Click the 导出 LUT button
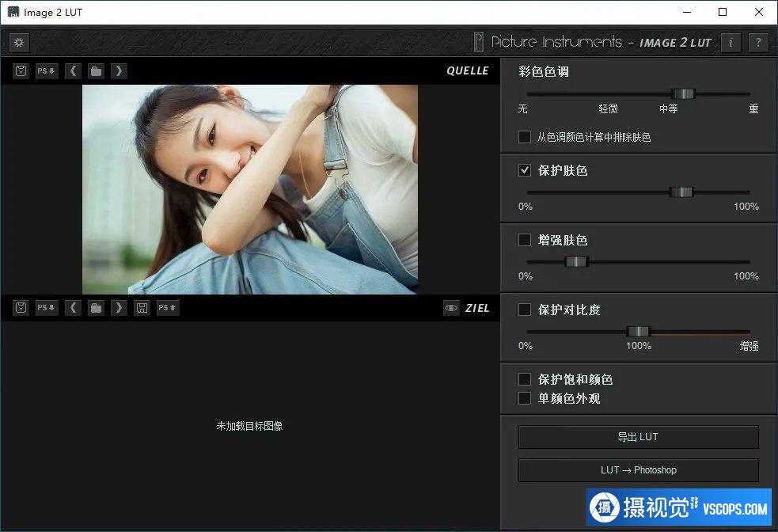 [x=638, y=437]
